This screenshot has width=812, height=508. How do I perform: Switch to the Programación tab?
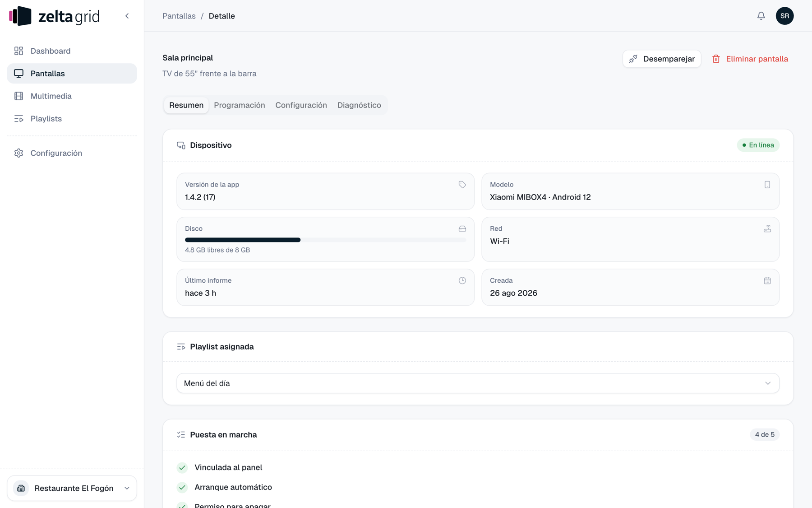[x=240, y=105]
